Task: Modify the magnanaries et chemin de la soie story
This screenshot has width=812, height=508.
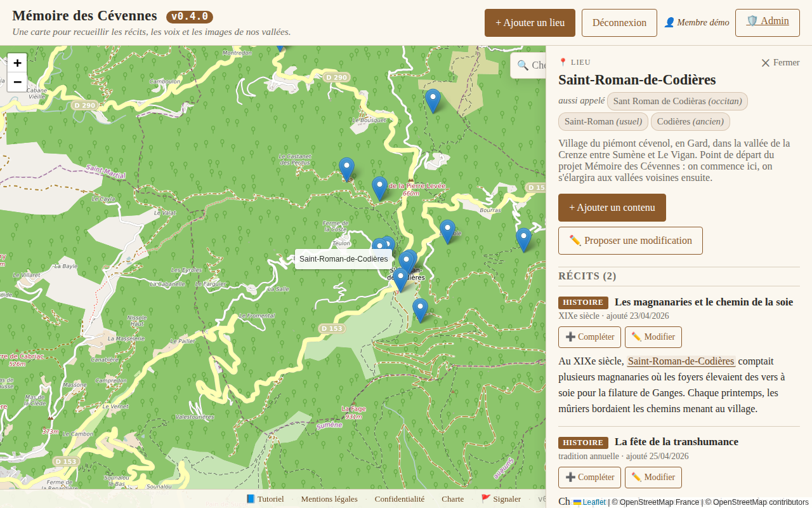Action: (653, 337)
